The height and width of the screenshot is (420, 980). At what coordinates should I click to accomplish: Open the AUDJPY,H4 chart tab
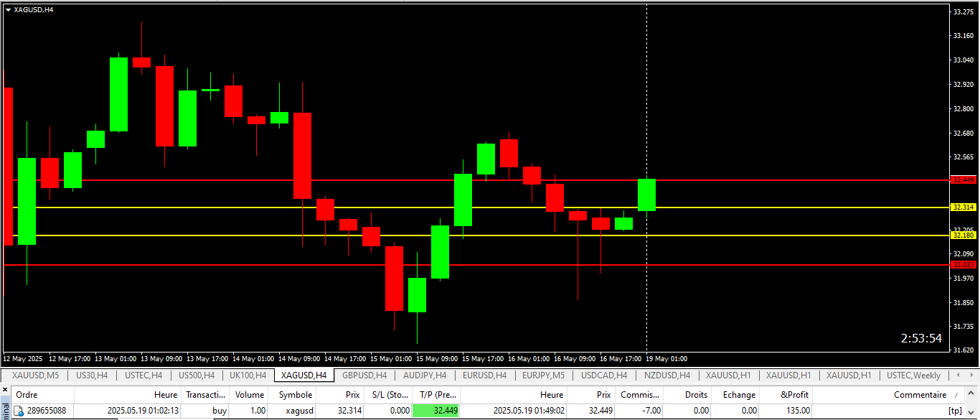[425, 375]
